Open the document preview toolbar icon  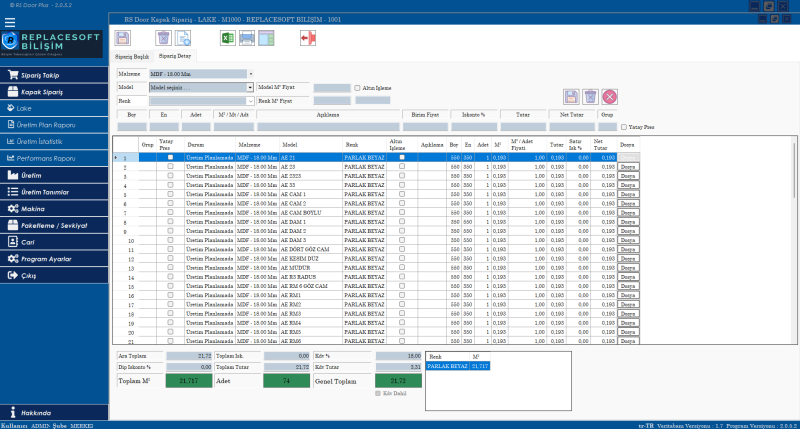click(x=183, y=38)
